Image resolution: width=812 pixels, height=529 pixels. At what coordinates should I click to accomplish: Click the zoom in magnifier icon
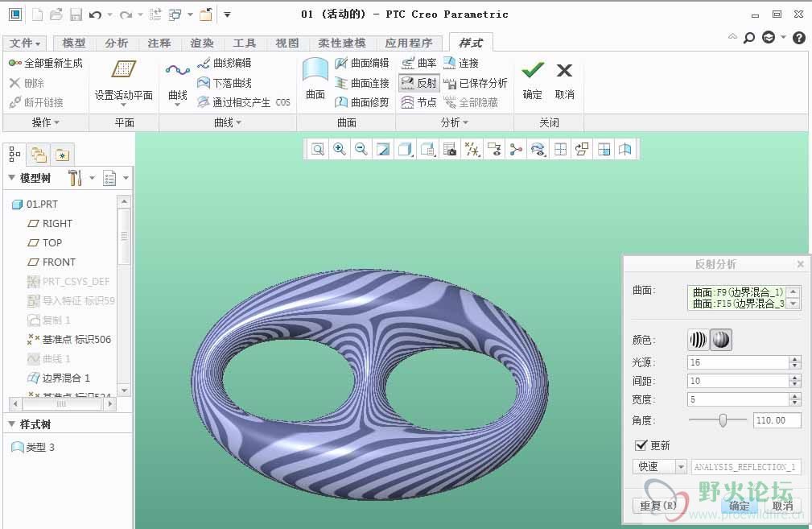pos(339,150)
